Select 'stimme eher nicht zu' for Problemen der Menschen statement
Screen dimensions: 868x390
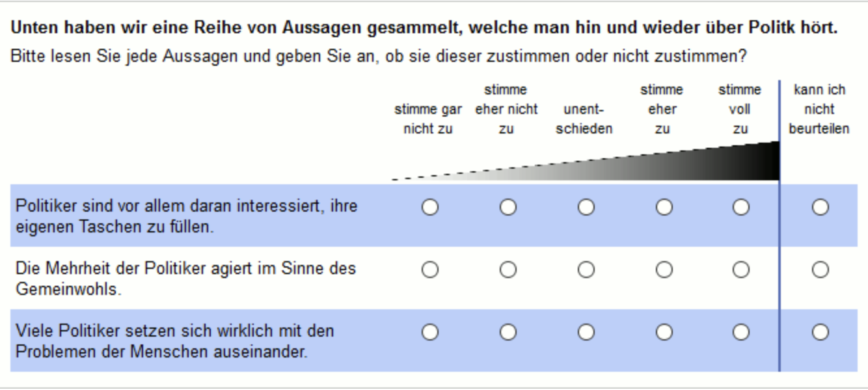508,332
